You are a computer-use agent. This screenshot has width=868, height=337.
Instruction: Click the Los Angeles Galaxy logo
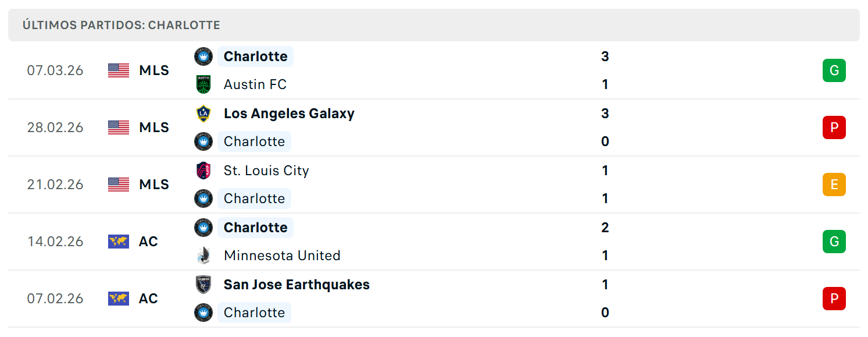pyautogui.click(x=203, y=113)
